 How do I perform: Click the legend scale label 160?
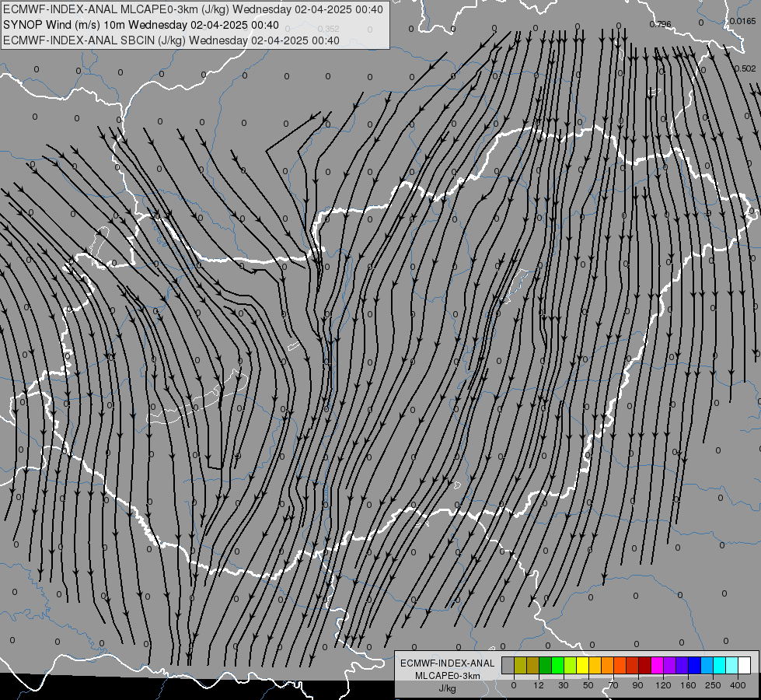688,685
